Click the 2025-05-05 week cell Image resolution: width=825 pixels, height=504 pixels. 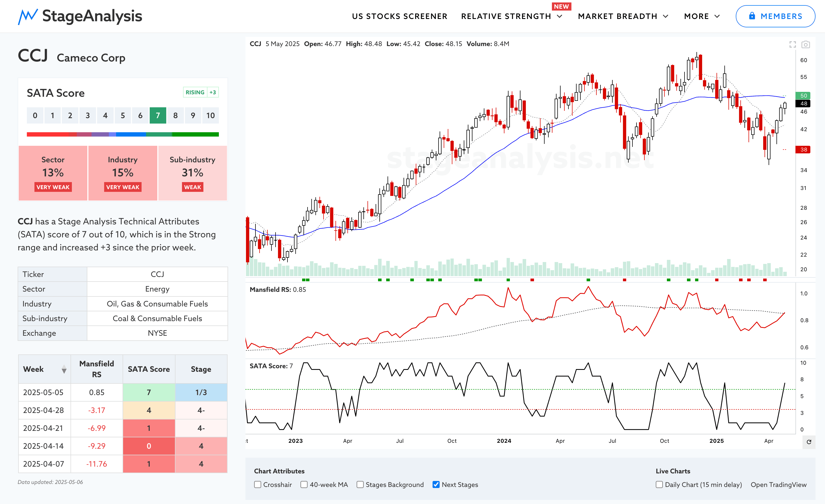[x=44, y=392]
